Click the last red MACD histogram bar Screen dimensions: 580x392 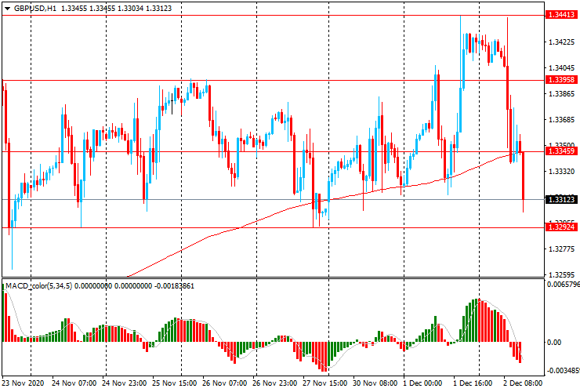(x=520, y=352)
